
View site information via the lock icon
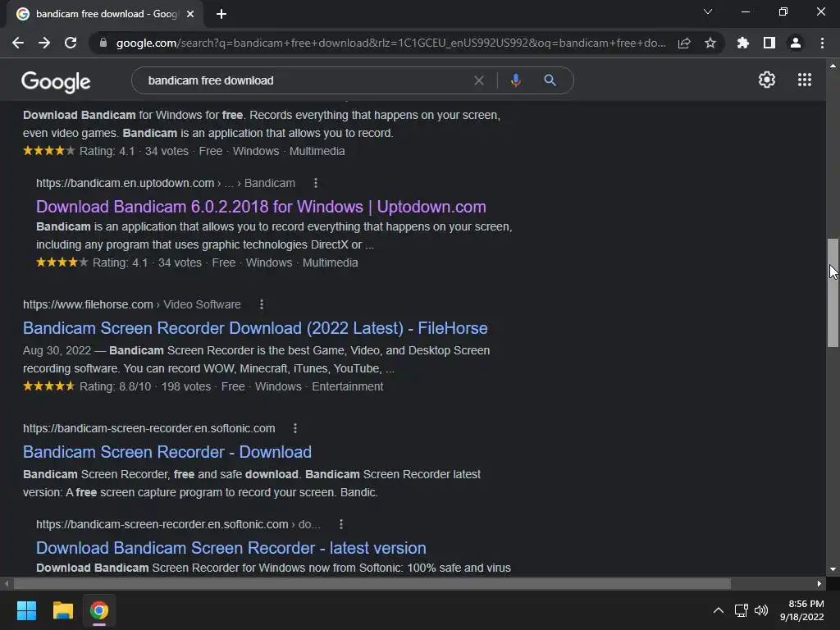point(103,43)
